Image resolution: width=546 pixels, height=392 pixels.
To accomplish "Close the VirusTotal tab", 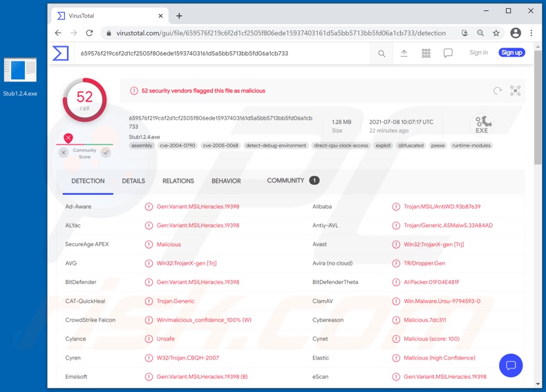I will click(160, 16).
